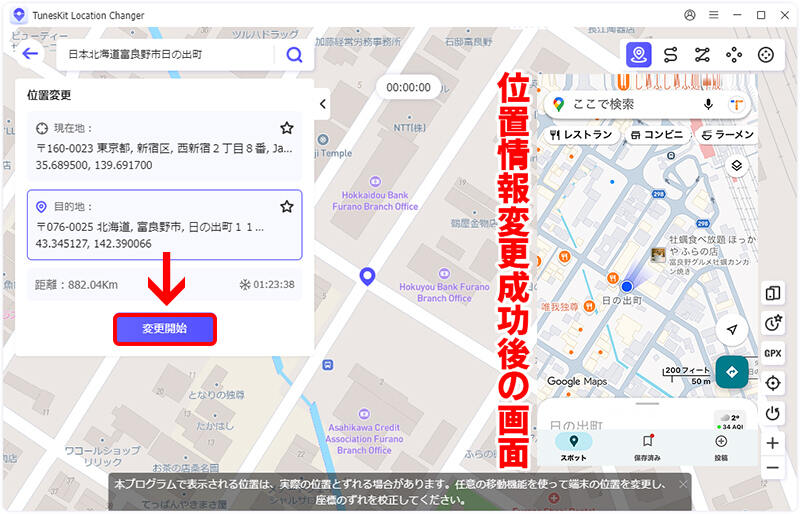Select the コンビニ category chip
This screenshot has width=800, height=514.
tap(657, 135)
